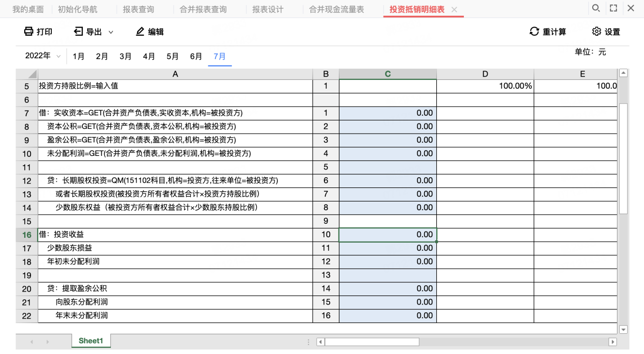Click the 少数股东损益 cell

click(x=175, y=248)
